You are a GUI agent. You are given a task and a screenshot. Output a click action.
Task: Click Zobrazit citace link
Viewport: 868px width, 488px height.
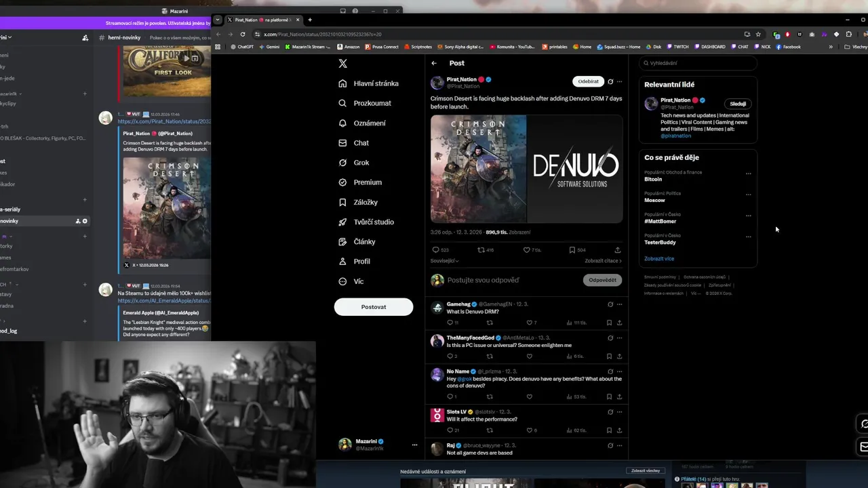[603, 261]
